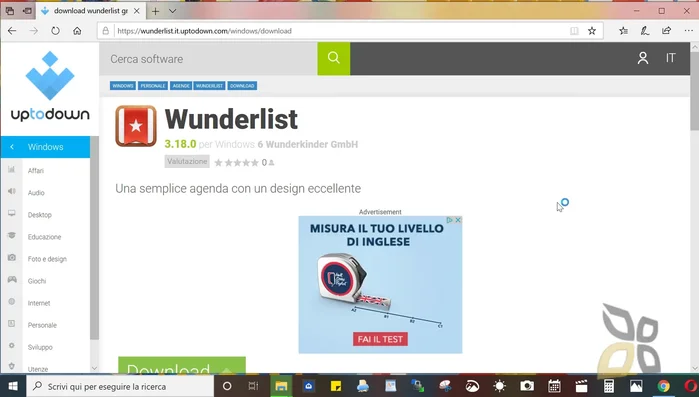The image size is (699, 397).
Task: Open the browser settings and more menu
Action: tap(688, 31)
